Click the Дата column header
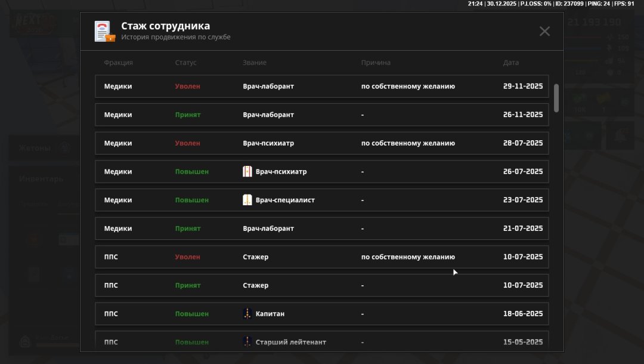Viewport: 644px width, 364px height. pos(510,63)
